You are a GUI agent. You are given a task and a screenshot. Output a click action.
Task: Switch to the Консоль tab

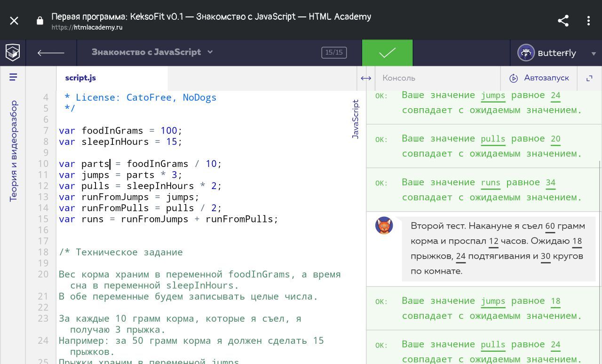click(399, 78)
